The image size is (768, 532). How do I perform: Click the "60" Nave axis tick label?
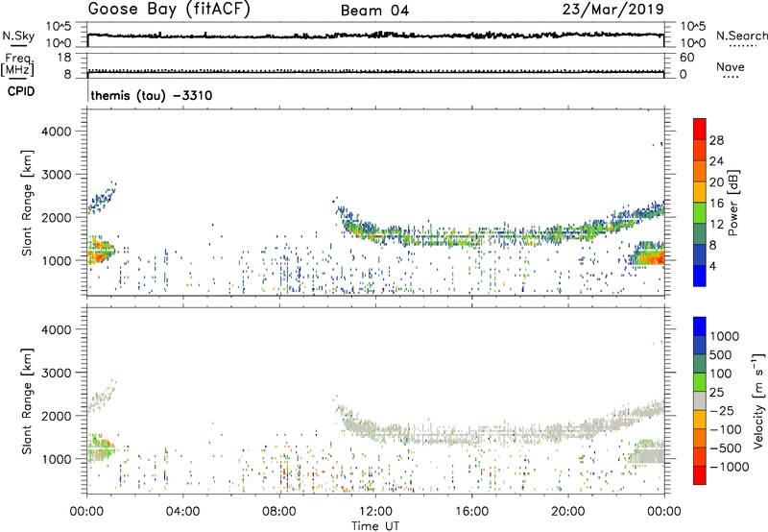pyautogui.click(x=686, y=58)
